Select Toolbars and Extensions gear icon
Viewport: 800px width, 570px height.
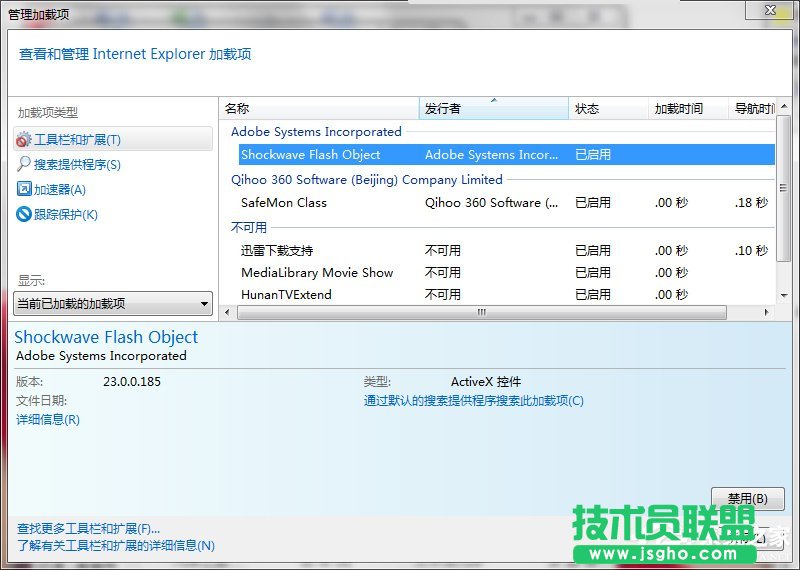click(x=23, y=139)
